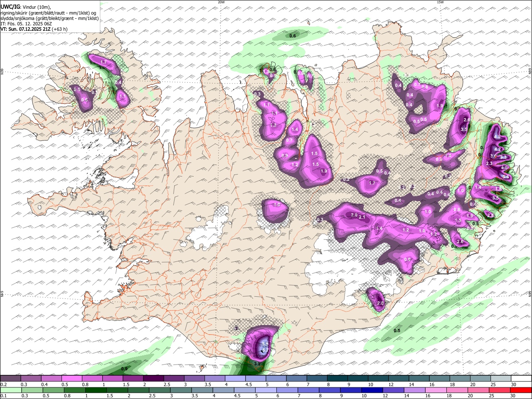Click the upper-legend swatch between 0.2 and 0.3
Image resolution: width=532 pixels, height=399 pixels.
click(x=11, y=379)
